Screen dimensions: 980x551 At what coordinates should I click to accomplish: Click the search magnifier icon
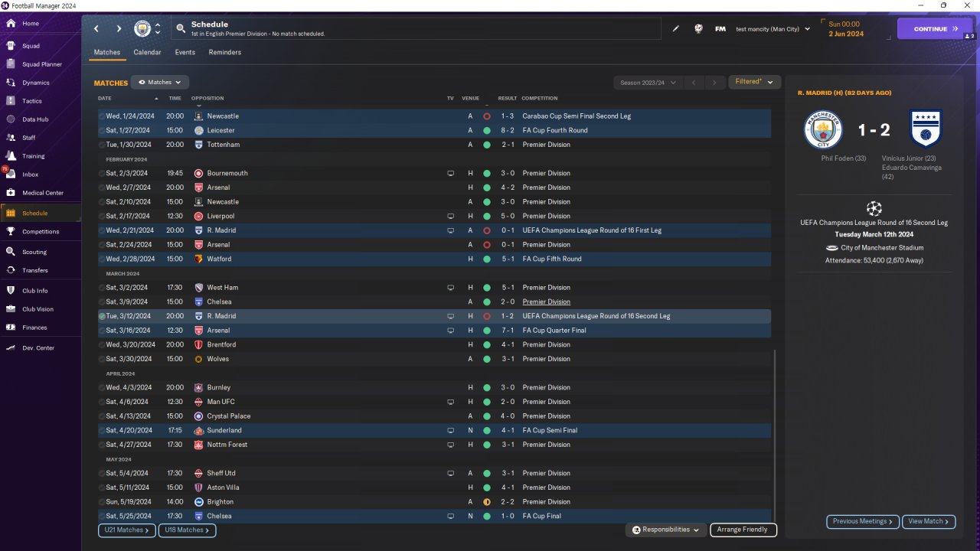[x=181, y=29]
